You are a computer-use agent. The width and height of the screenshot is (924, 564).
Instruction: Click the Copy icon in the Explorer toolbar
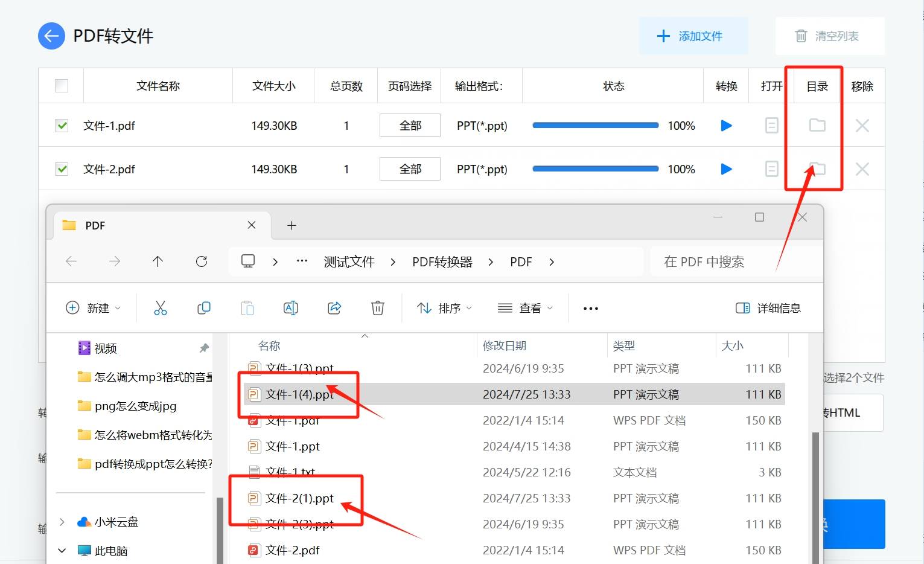(204, 308)
